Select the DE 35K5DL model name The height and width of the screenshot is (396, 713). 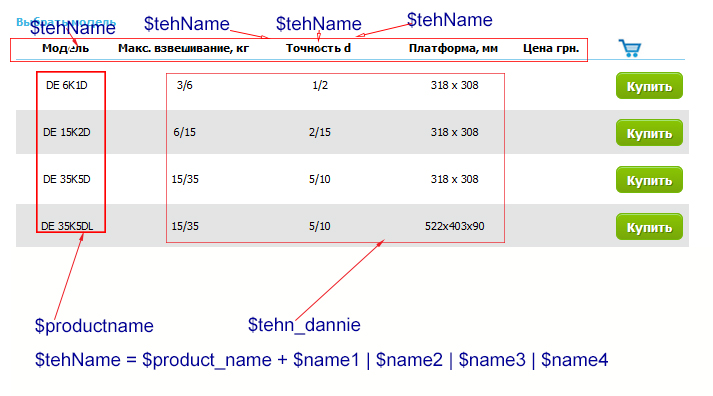click(x=67, y=226)
